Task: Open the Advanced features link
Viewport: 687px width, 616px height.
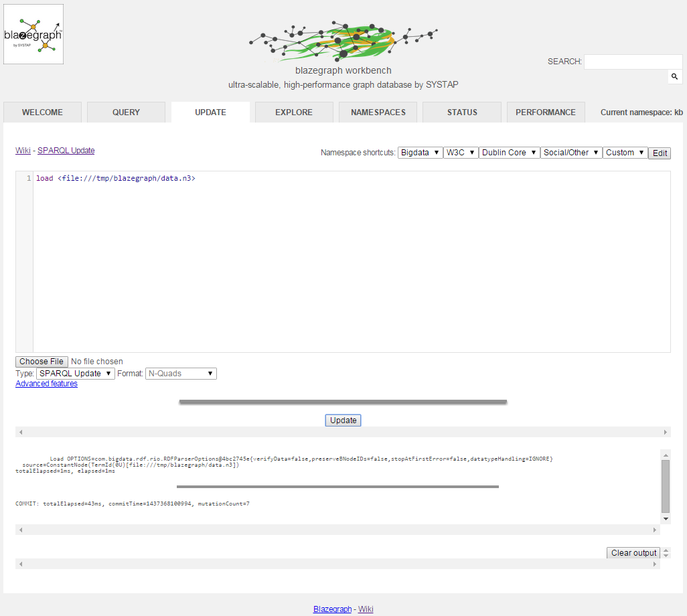Action: click(x=46, y=384)
